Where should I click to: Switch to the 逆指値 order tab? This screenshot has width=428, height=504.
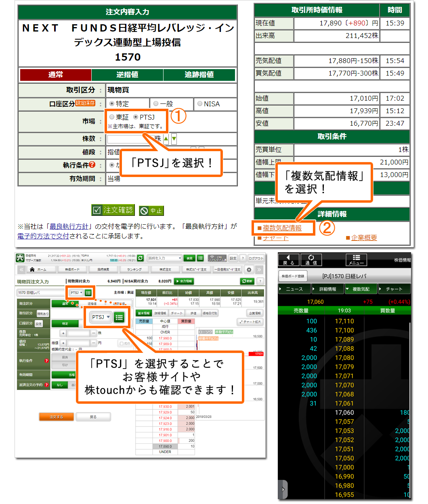point(127,74)
